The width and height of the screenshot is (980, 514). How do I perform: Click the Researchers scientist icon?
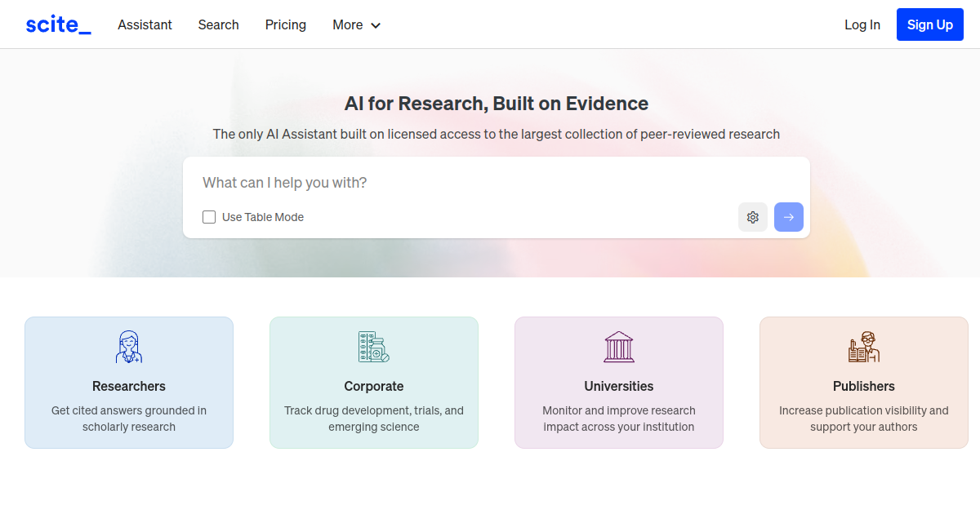point(129,347)
